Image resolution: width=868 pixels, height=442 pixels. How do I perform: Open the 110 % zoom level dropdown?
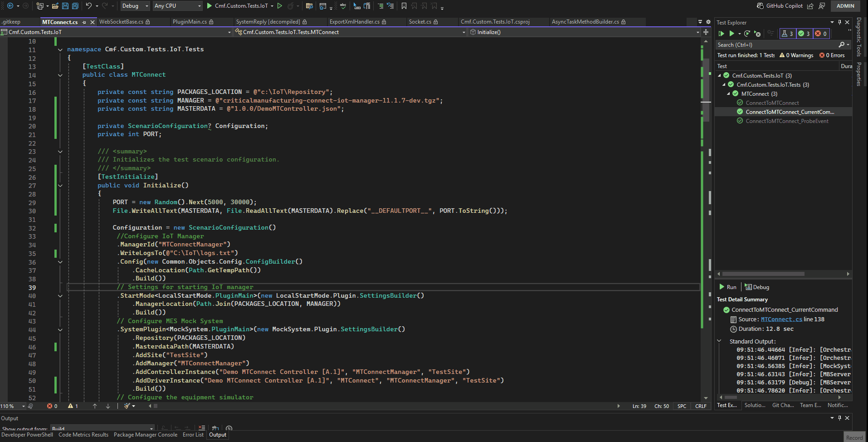point(13,406)
